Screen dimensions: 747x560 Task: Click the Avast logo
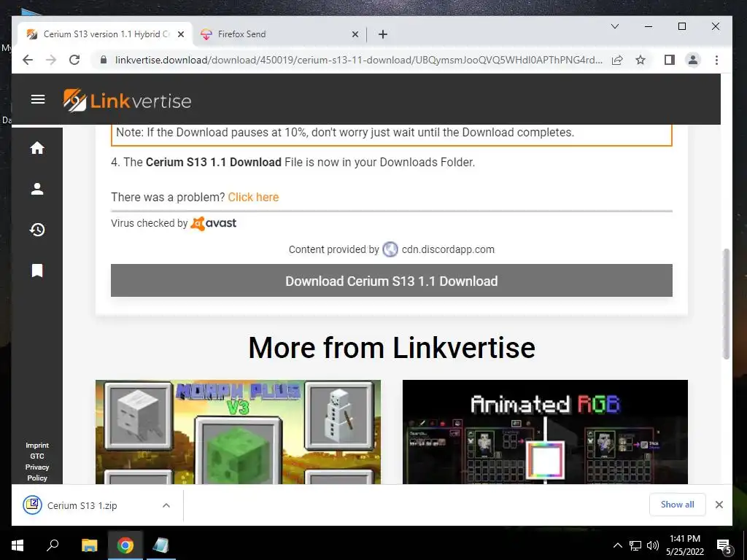214,223
